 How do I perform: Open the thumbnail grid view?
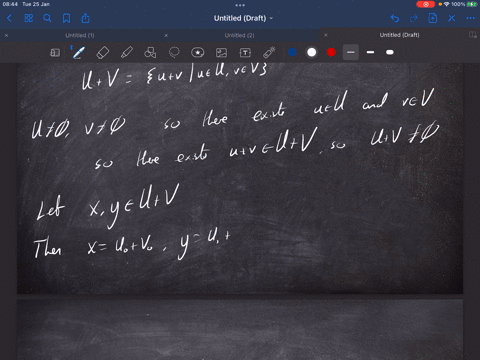tap(29, 18)
